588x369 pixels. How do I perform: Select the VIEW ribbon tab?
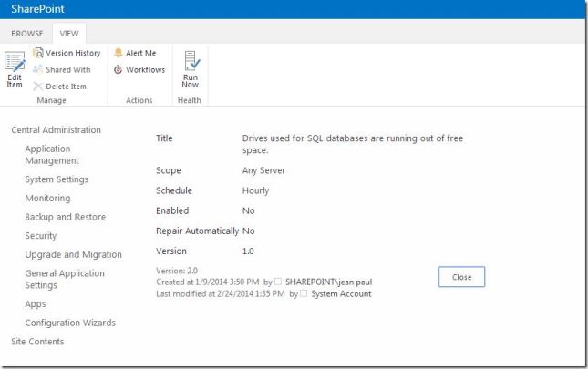pos(69,34)
